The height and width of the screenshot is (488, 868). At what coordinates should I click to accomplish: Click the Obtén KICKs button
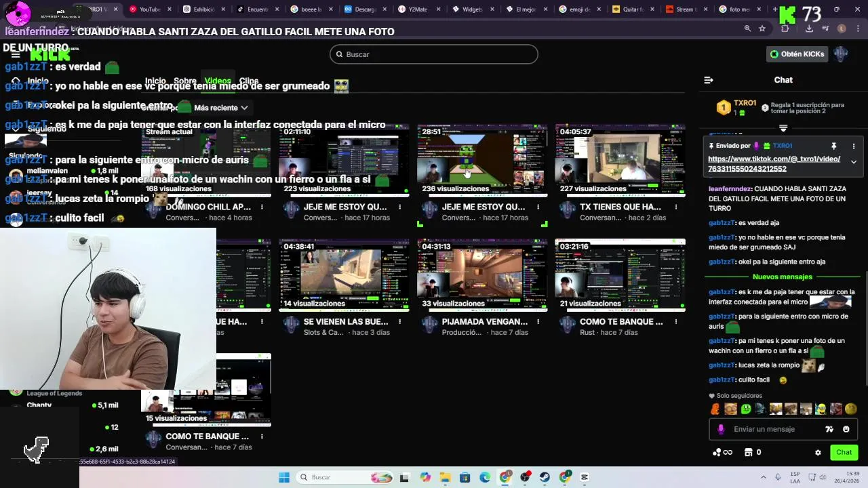[x=797, y=54]
